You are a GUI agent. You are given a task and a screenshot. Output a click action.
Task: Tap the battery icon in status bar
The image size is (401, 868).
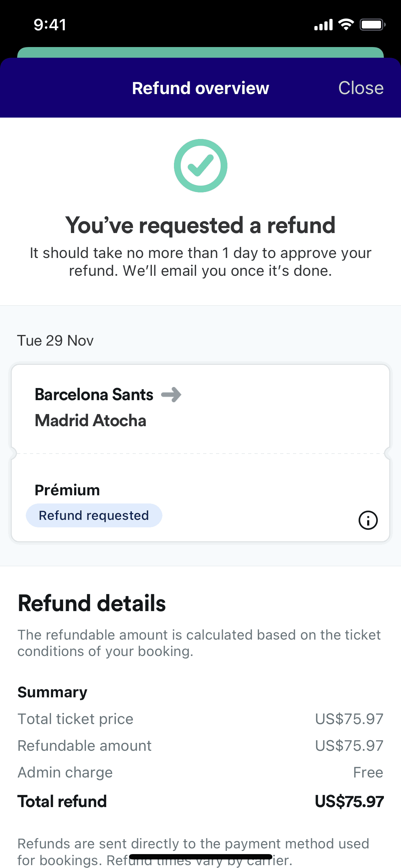(x=372, y=25)
